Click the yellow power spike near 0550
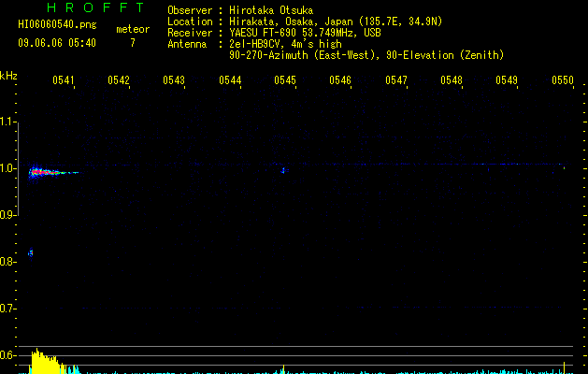 pyautogui.click(x=565, y=367)
